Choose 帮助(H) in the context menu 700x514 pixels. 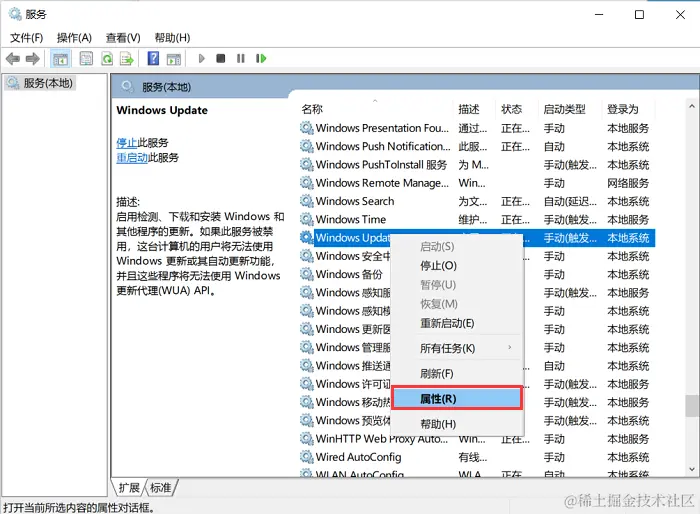[457, 424]
